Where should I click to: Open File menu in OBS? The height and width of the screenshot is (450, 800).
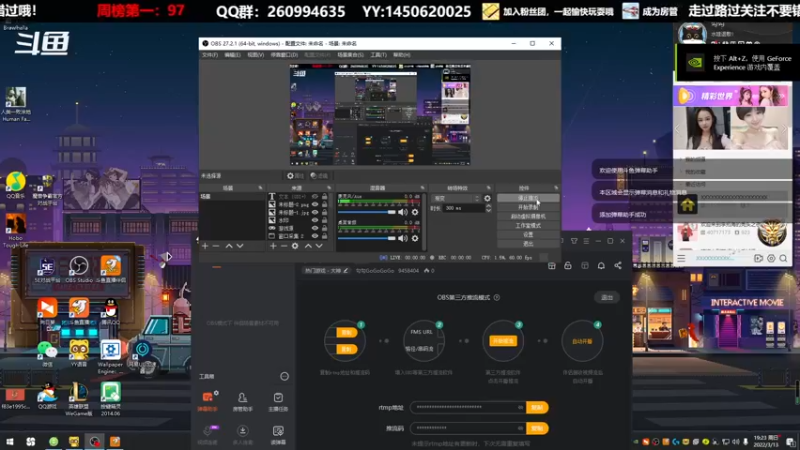(210, 55)
